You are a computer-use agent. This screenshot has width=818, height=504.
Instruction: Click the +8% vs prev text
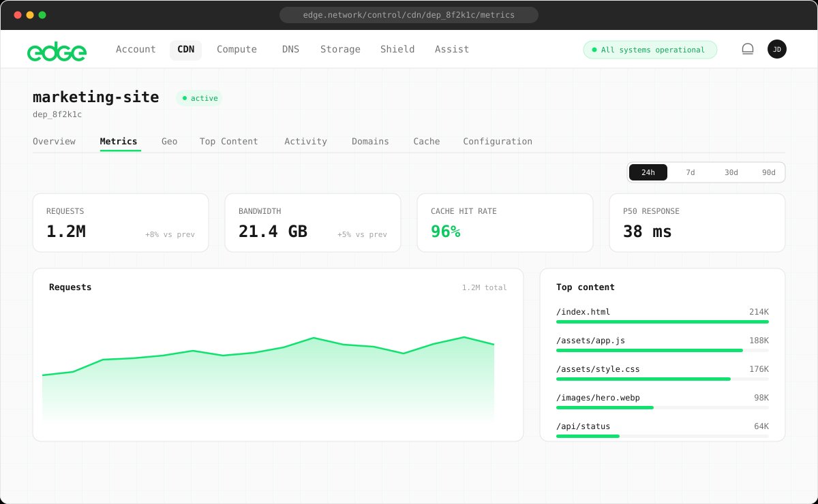(170, 234)
